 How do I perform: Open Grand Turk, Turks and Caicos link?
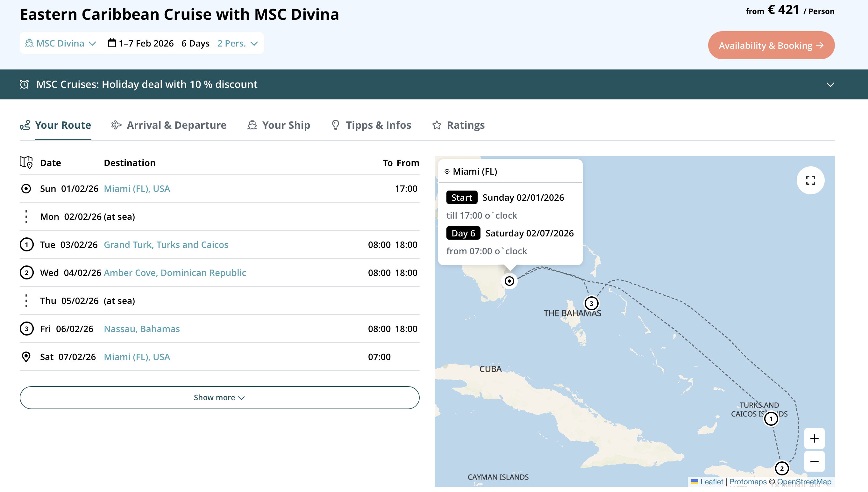pyautogui.click(x=166, y=245)
